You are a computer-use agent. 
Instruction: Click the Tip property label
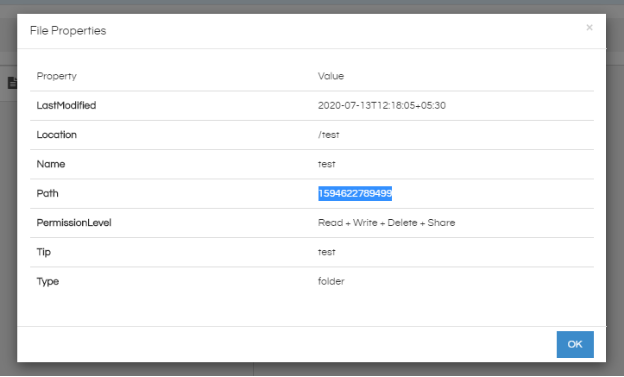coord(44,252)
